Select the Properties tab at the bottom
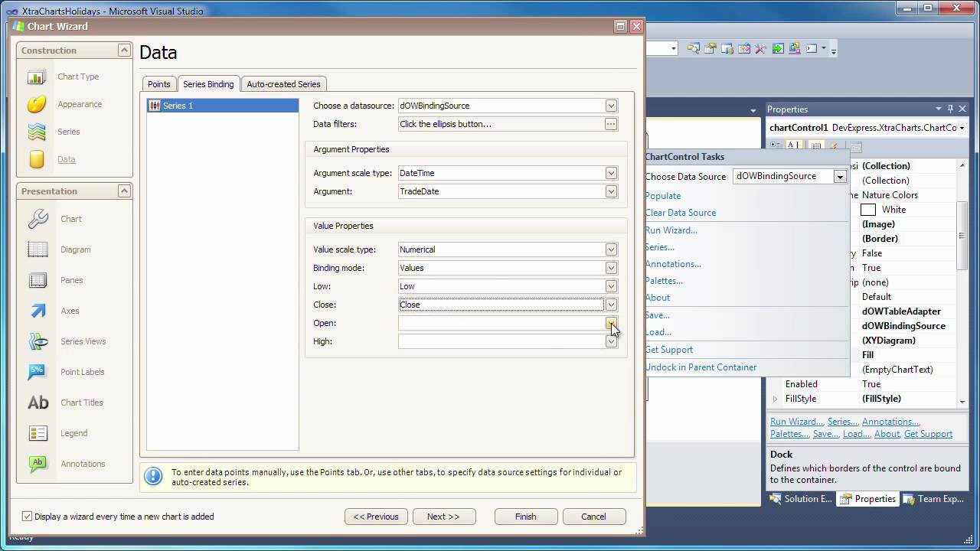This screenshot has width=980, height=551. [868, 499]
